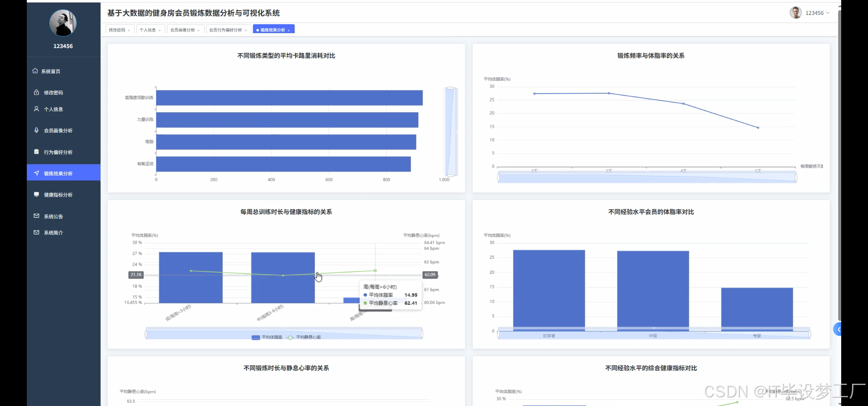Screen dimensions: 868x406
Task: Click the monitor icon beside 健康指标分析
Action: click(36, 194)
